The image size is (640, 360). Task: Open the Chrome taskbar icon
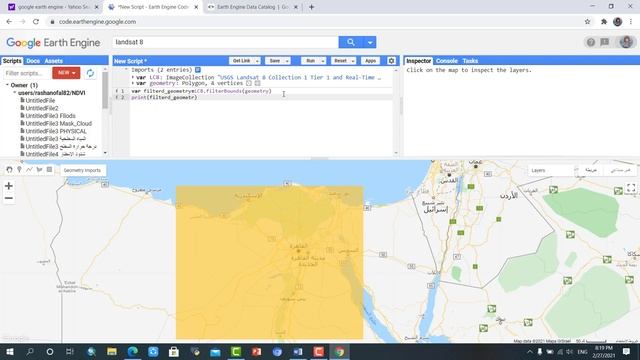pos(340,352)
